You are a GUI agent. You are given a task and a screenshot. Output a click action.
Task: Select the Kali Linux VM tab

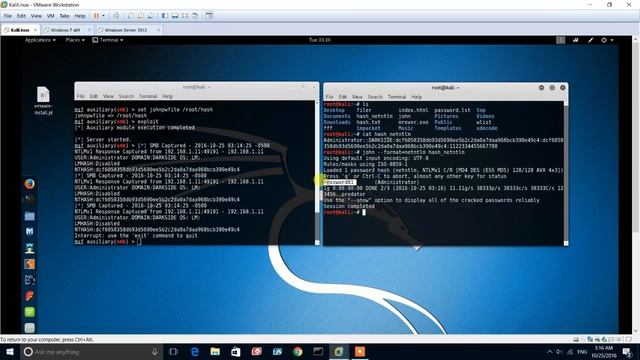tap(20, 30)
